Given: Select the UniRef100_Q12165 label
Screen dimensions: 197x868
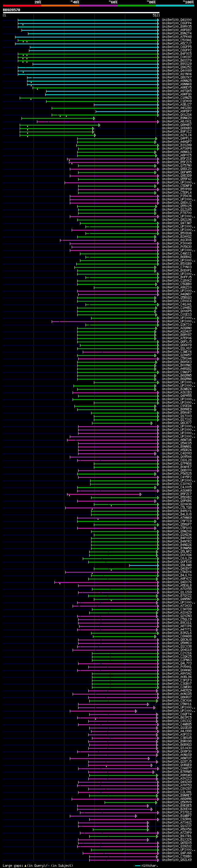Looking at the screenshot, I should [177, 210].
